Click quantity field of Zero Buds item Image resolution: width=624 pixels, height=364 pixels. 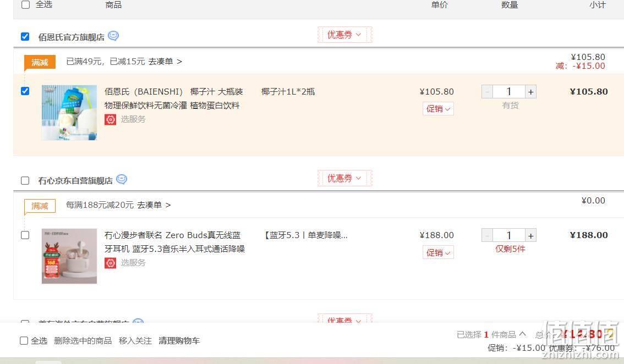(x=508, y=235)
